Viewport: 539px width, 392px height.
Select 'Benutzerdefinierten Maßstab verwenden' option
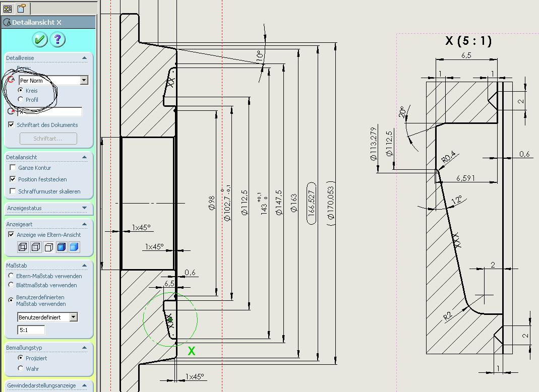[11, 300]
